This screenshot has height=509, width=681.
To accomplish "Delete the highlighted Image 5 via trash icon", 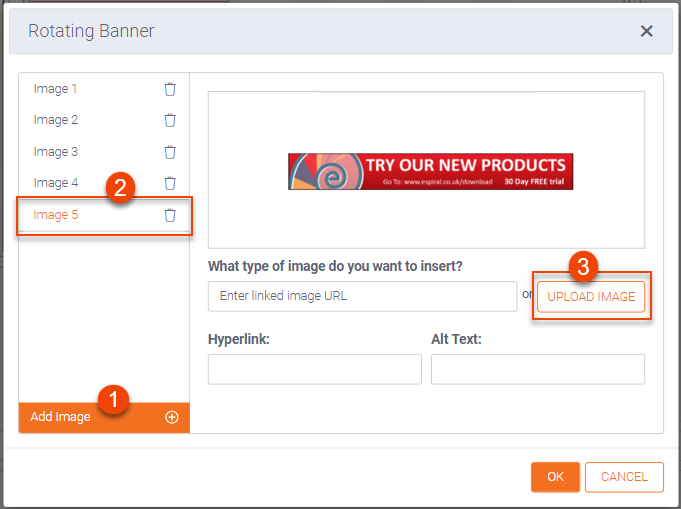I will (x=170, y=215).
